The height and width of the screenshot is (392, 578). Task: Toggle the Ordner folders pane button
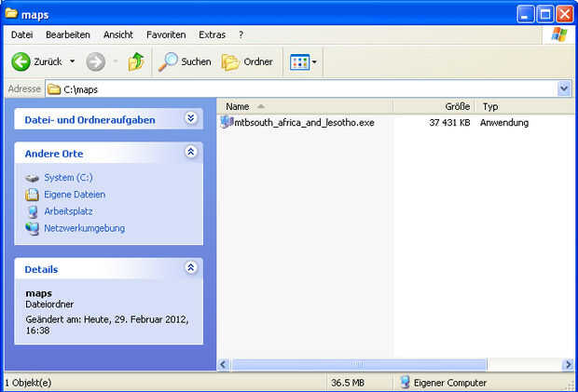(247, 61)
